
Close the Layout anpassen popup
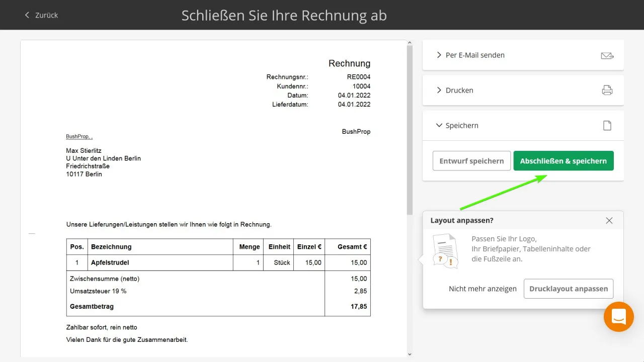point(609,220)
